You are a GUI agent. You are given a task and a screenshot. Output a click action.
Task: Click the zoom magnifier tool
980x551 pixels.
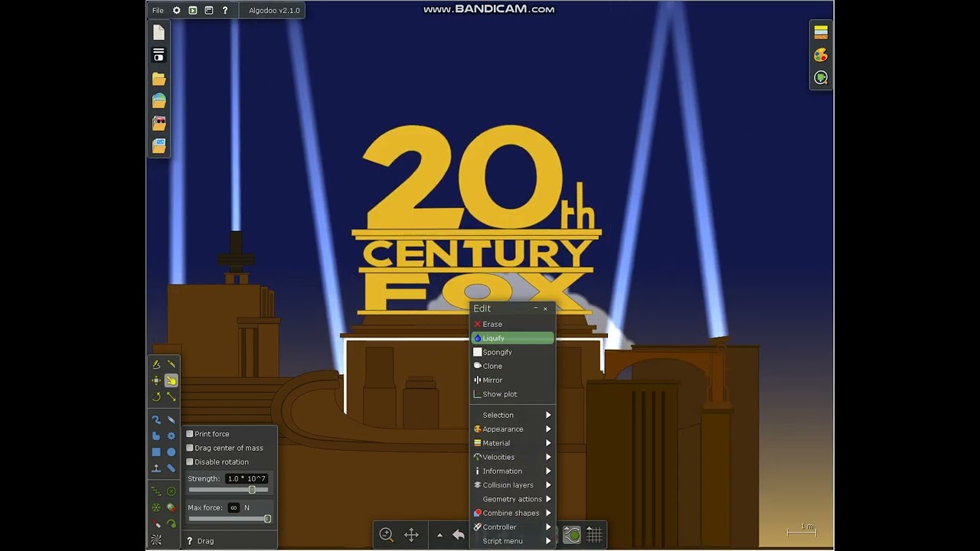(387, 535)
